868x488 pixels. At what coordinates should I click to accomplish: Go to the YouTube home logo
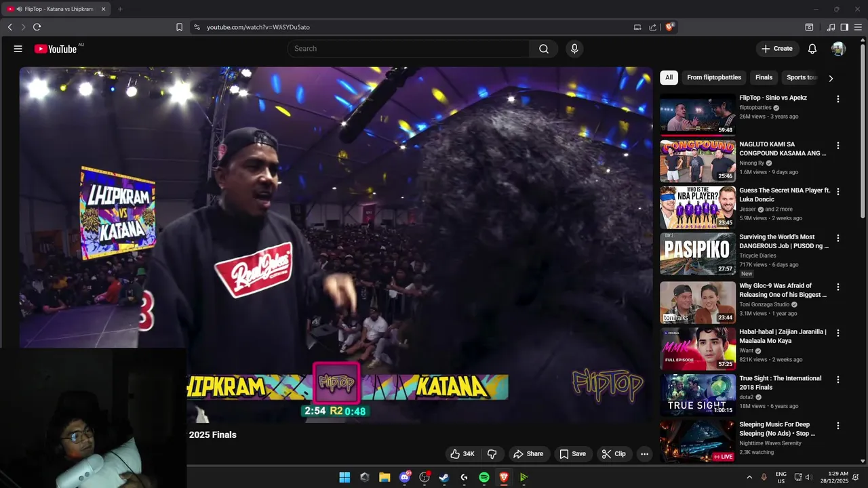coord(56,49)
